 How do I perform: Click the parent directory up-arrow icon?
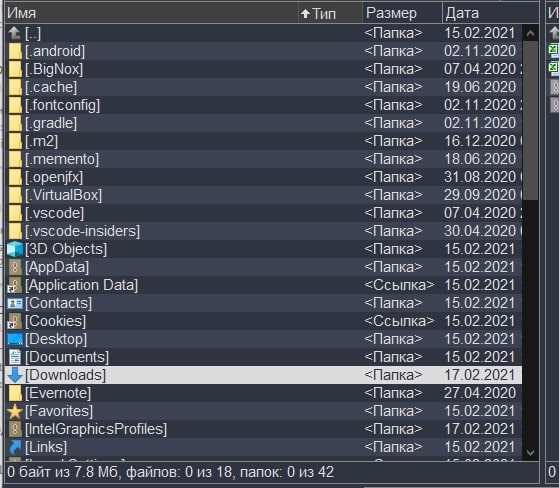tap(15, 33)
